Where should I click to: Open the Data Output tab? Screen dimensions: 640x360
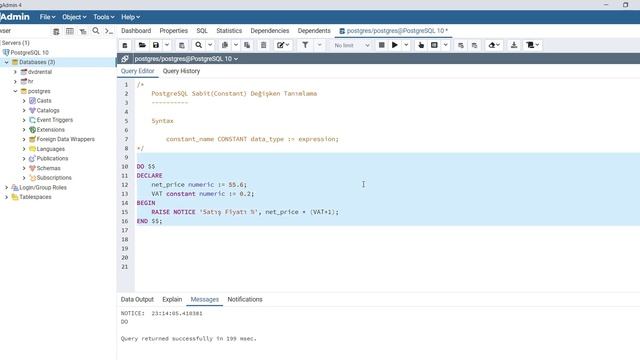[x=137, y=299]
